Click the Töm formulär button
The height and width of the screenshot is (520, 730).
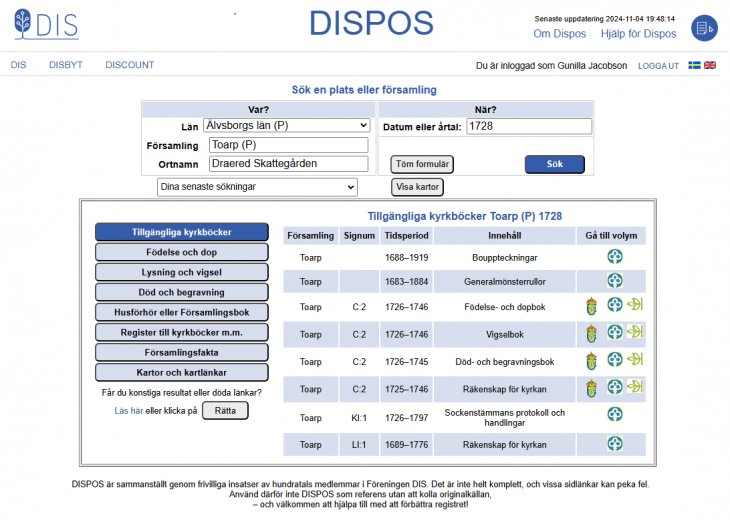pyautogui.click(x=422, y=164)
